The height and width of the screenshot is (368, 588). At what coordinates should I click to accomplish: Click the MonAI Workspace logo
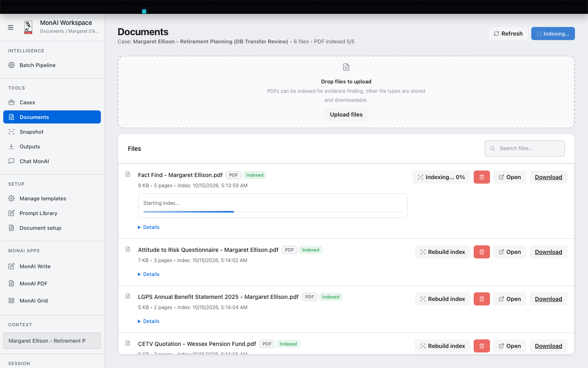coord(28,27)
